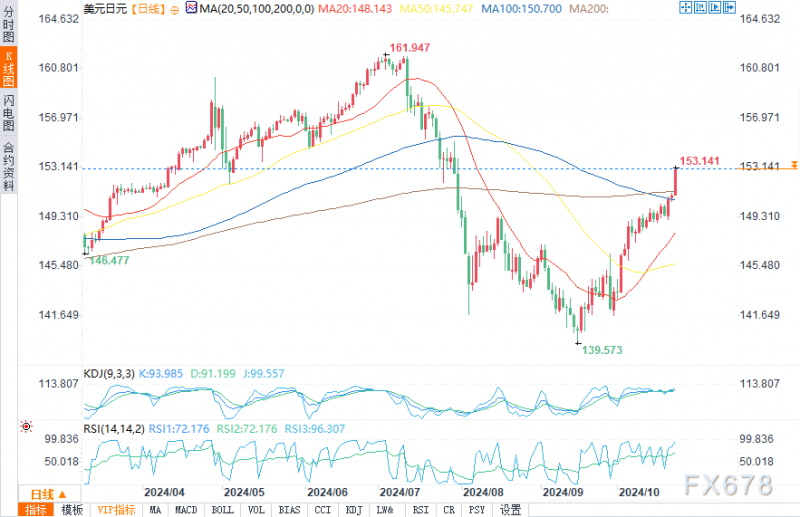This screenshot has height=517, width=800.
Task: Switch to the 模板 bottom tab
Action: tap(72, 510)
